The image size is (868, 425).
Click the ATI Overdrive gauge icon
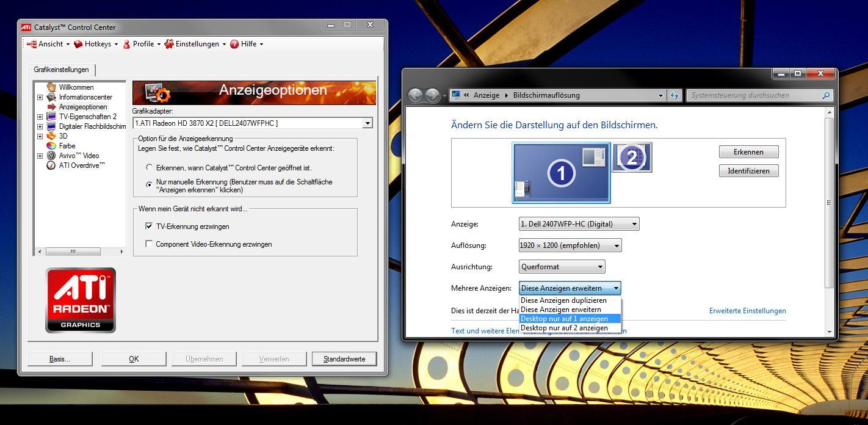[x=52, y=165]
